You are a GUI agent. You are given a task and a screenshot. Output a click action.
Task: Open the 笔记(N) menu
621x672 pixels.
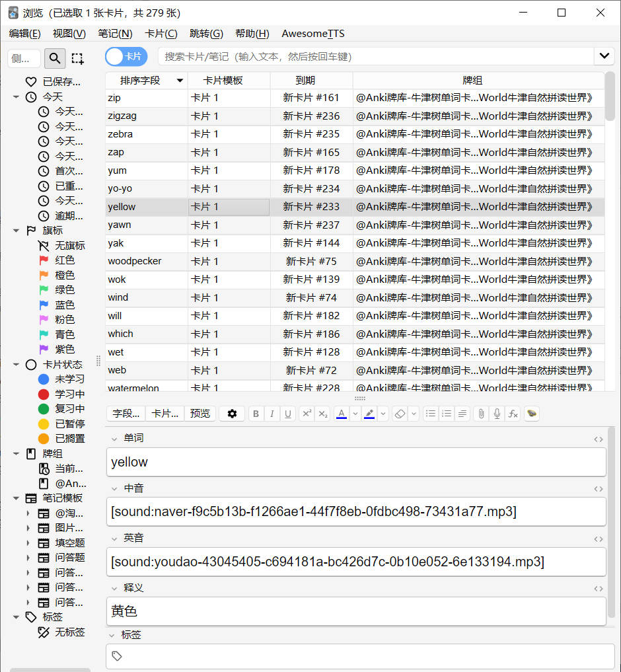point(115,34)
